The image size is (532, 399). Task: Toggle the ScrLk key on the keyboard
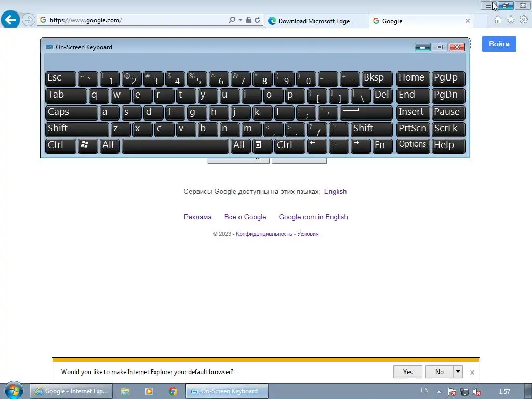pyautogui.click(x=448, y=129)
